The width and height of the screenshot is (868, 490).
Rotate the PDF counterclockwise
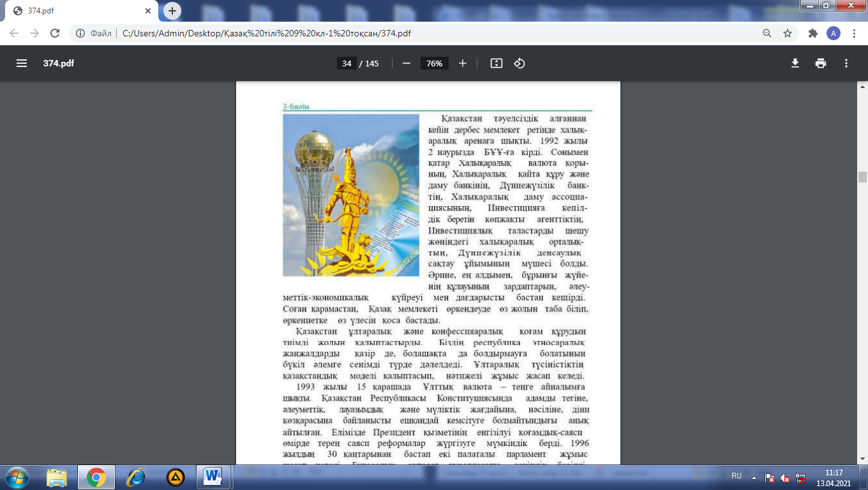click(x=520, y=63)
